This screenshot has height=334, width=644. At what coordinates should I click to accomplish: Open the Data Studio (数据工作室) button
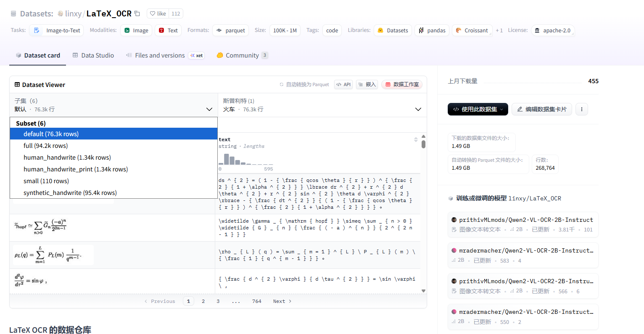click(x=402, y=84)
